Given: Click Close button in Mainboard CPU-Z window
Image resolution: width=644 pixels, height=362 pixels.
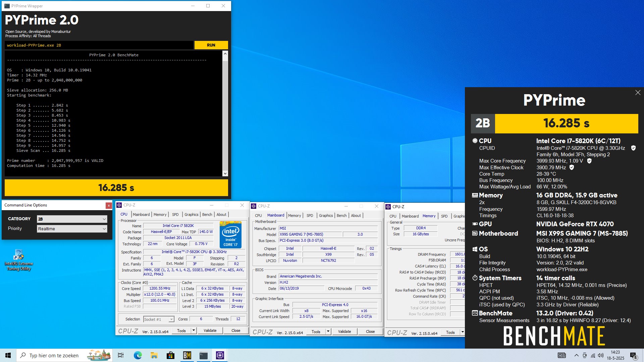Looking at the screenshot, I should 370,331.
